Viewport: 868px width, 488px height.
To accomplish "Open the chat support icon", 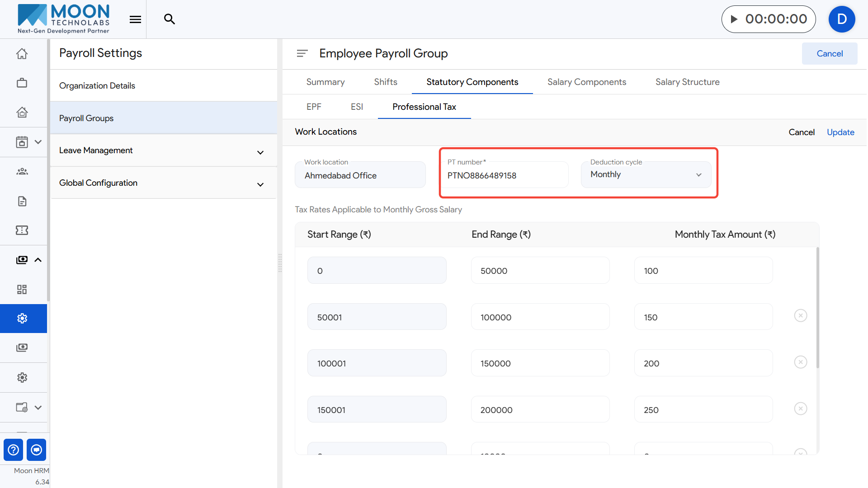I will [x=37, y=450].
